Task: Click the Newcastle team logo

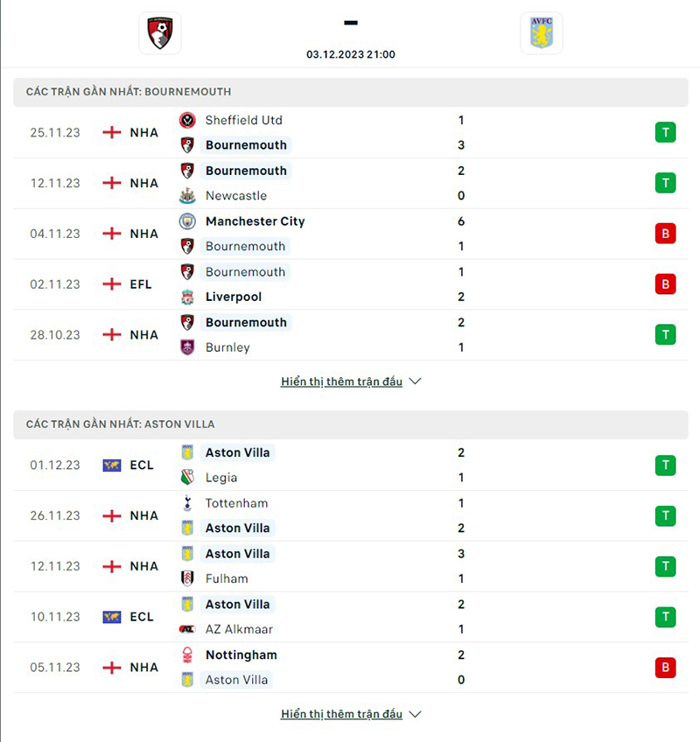Action: [x=187, y=196]
